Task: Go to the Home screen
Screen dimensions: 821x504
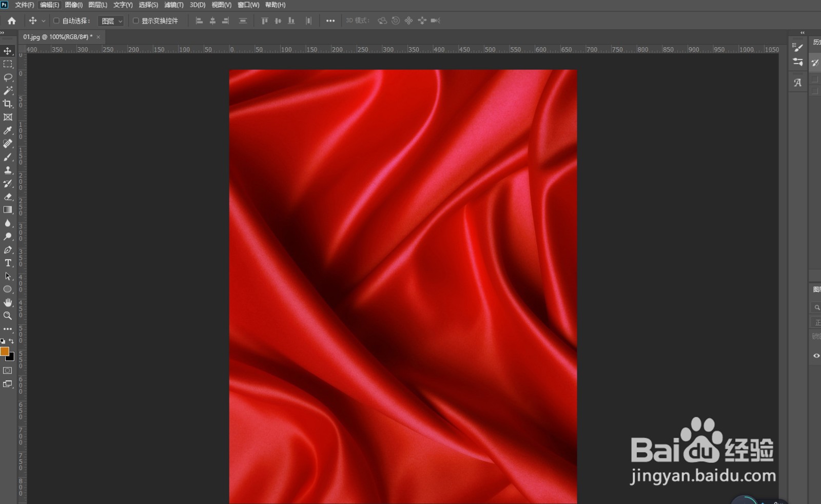Action: coord(12,21)
